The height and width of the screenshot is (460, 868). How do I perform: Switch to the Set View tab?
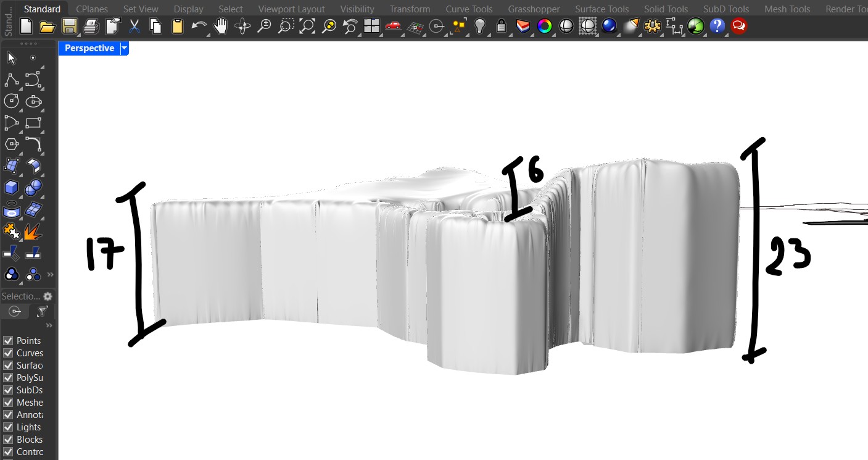pos(141,9)
